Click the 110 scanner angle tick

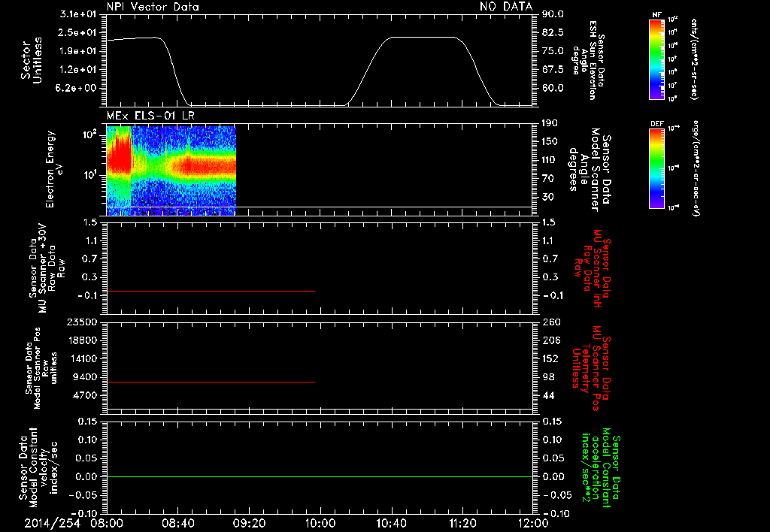tap(550, 160)
